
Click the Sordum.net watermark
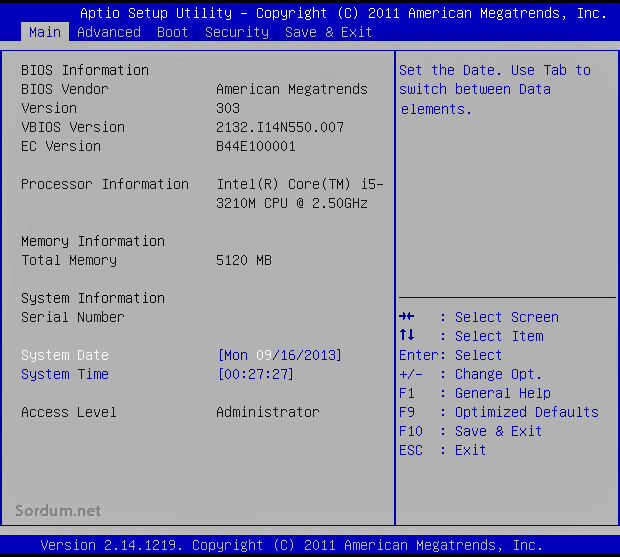tap(60, 511)
